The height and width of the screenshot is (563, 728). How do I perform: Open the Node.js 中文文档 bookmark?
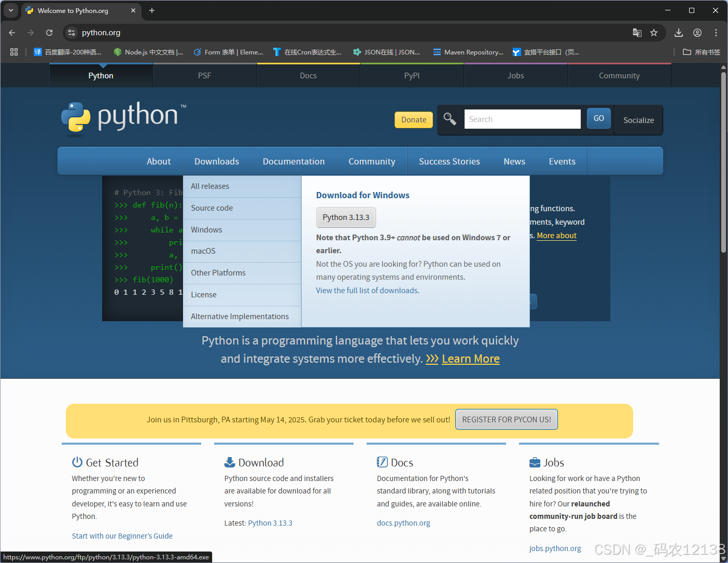click(x=148, y=52)
